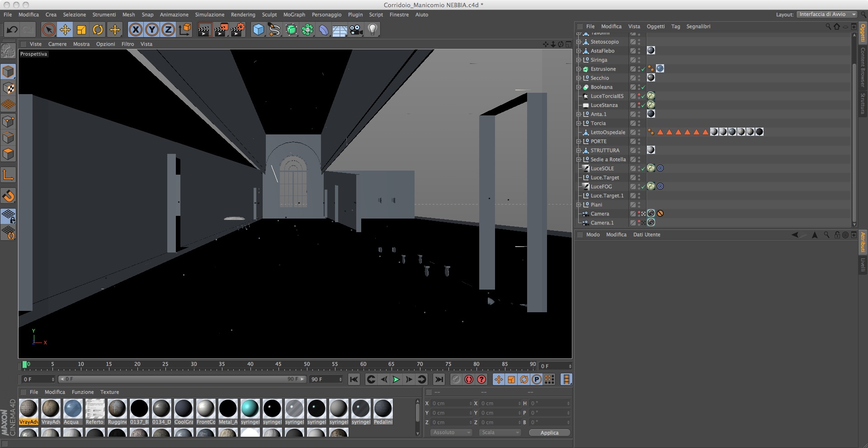Open the Render Settings clapperboard with gear

click(238, 30)
